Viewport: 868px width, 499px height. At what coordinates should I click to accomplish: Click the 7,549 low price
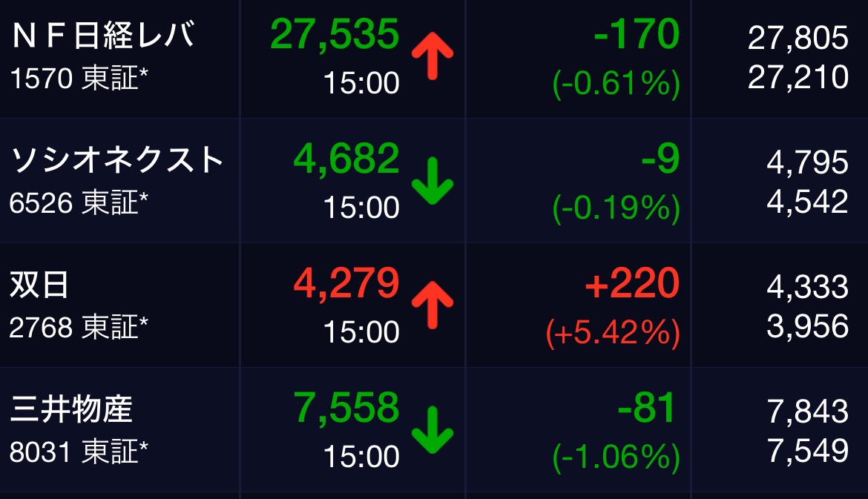[807, 449]
